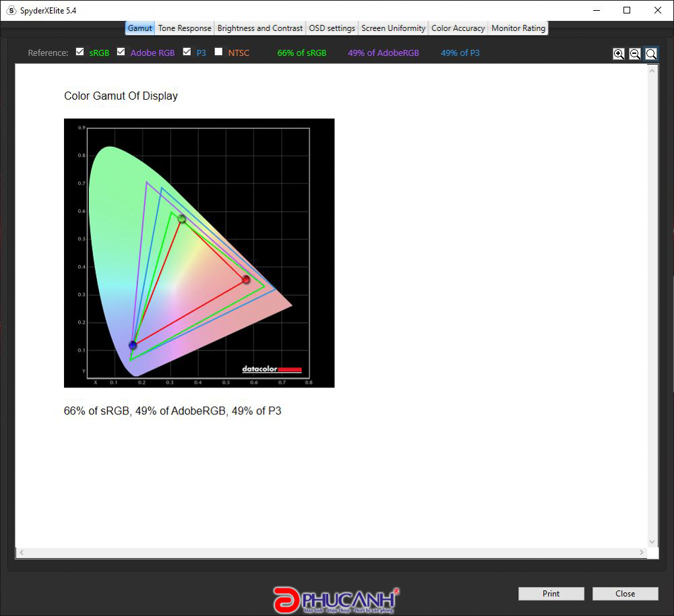674x616 pixels.
Task: Switch to the Tone Response tab
Action: (x=185, y=28)
